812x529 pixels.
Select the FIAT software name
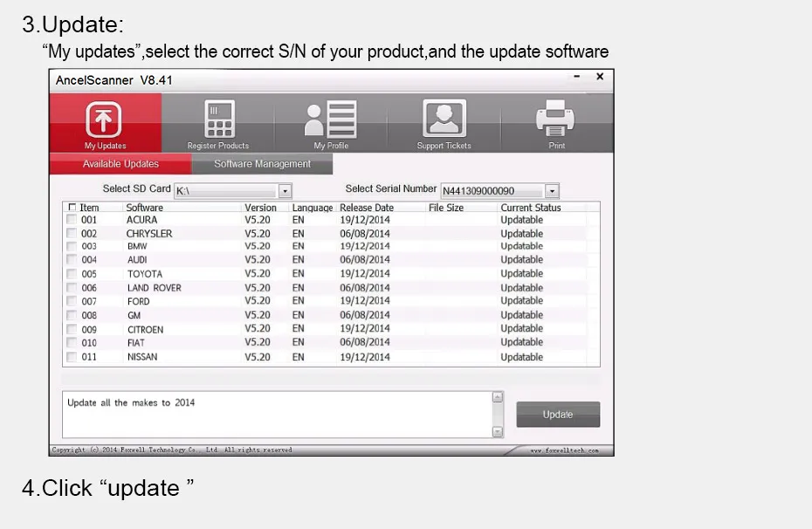click(136, 343)
